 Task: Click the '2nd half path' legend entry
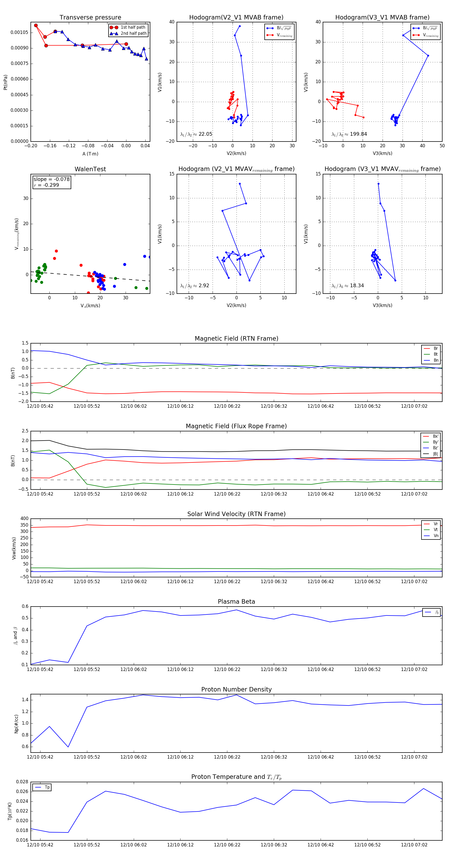click(x=128, y=33)
